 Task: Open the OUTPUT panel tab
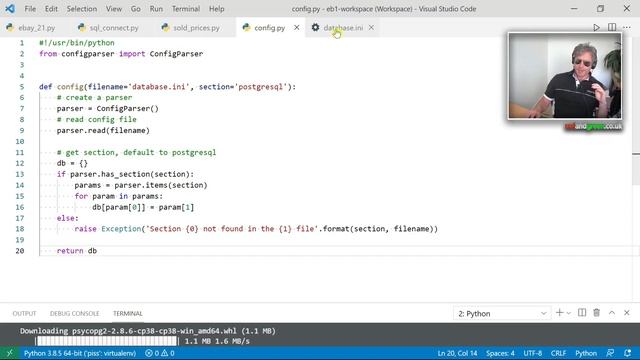24,313
